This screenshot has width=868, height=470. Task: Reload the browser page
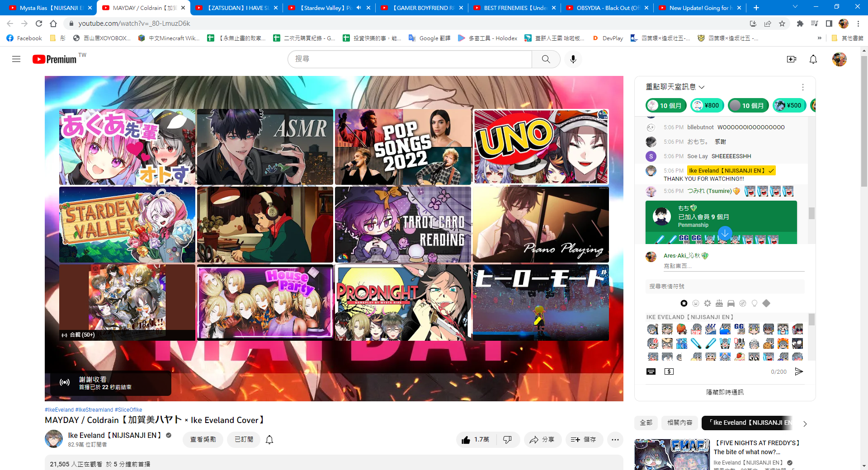coord(39,23)
